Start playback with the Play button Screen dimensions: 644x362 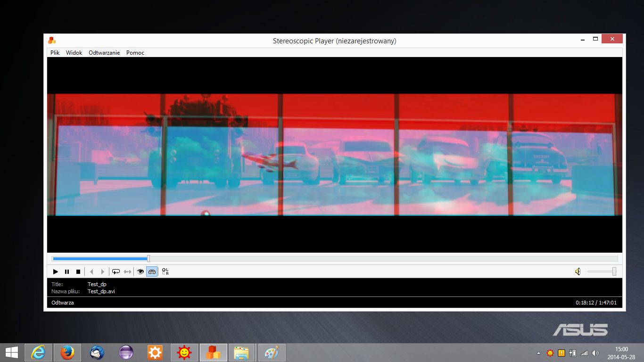56,271
